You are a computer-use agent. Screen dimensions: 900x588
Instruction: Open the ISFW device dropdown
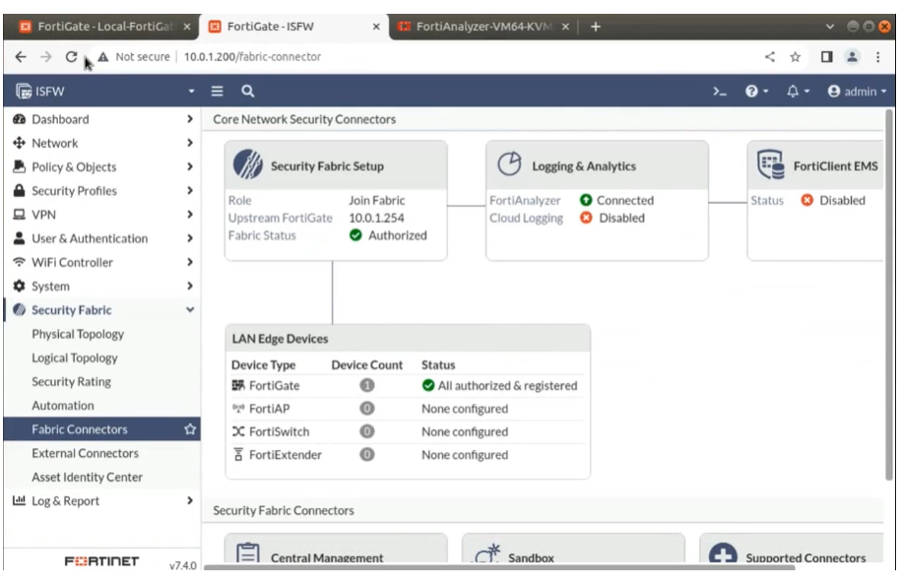(105, 92)
